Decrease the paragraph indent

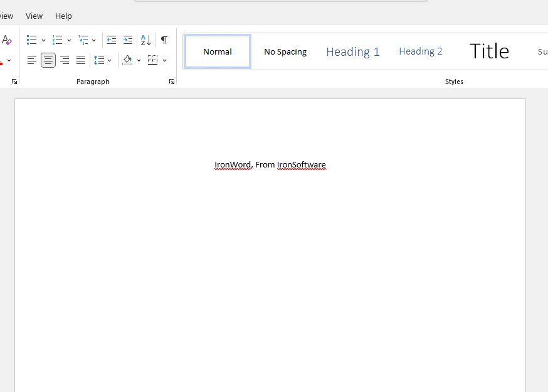coord(112,40)
